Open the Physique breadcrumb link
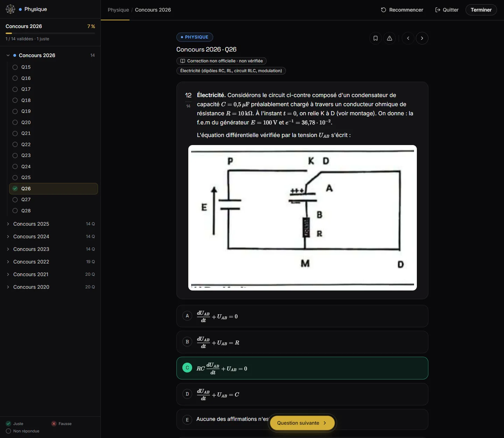This screenshot has width=504, height=438. (118, 10)
